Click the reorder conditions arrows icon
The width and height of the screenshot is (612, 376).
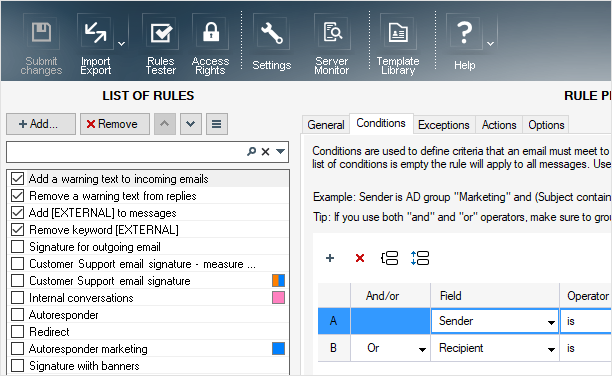[420, 258]
